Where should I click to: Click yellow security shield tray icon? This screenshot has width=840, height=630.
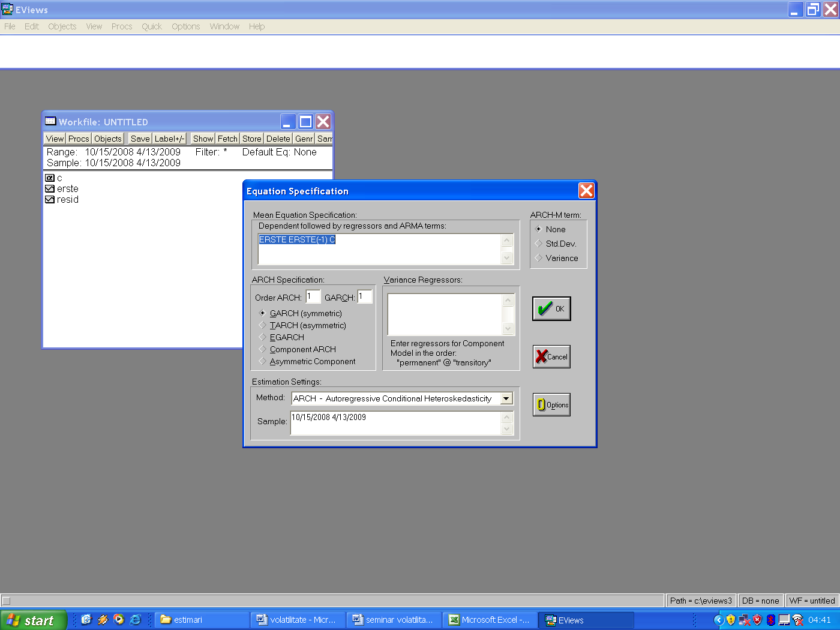[x=731, y=620]
